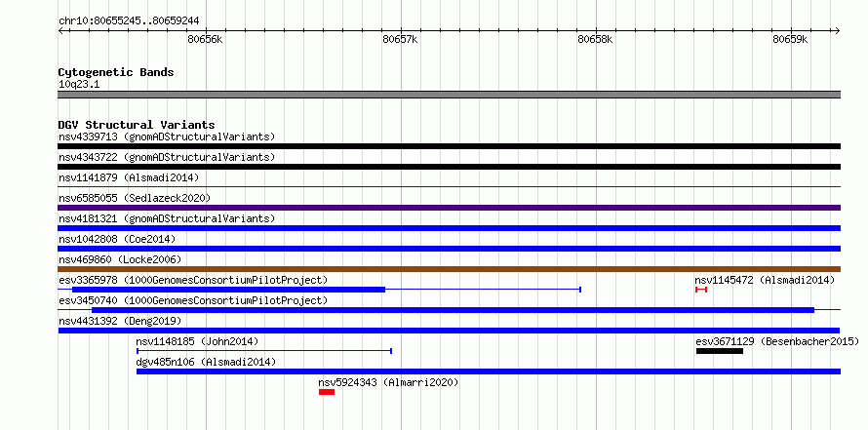This screenshot has width=868, height=430.
Task: Click the nsv4343722 black variant bar
Action: tap(449, 167)
